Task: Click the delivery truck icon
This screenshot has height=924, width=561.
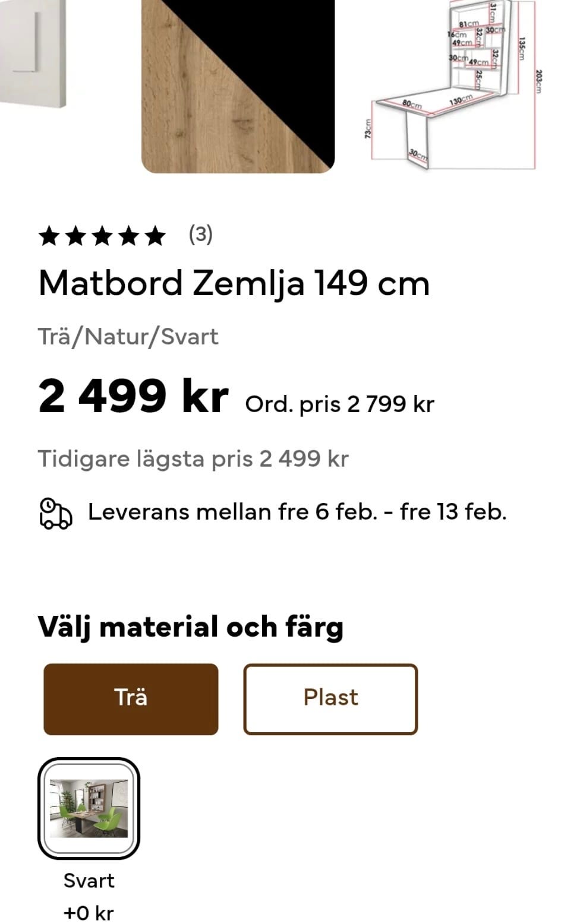Action: pyautogui.click(x=56, y=513)
